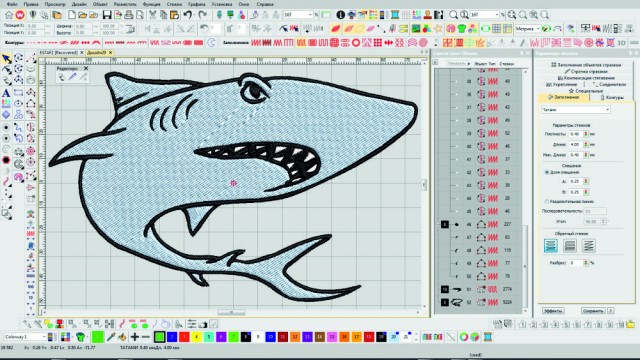The image size is (640, 360).
Task: Open the Colorway 1 dropdown
Action: (44, 337)
